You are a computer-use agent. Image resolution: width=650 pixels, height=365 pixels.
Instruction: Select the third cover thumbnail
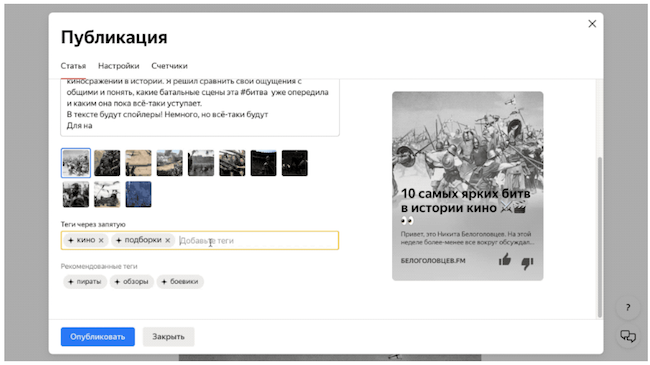point(138,163)
